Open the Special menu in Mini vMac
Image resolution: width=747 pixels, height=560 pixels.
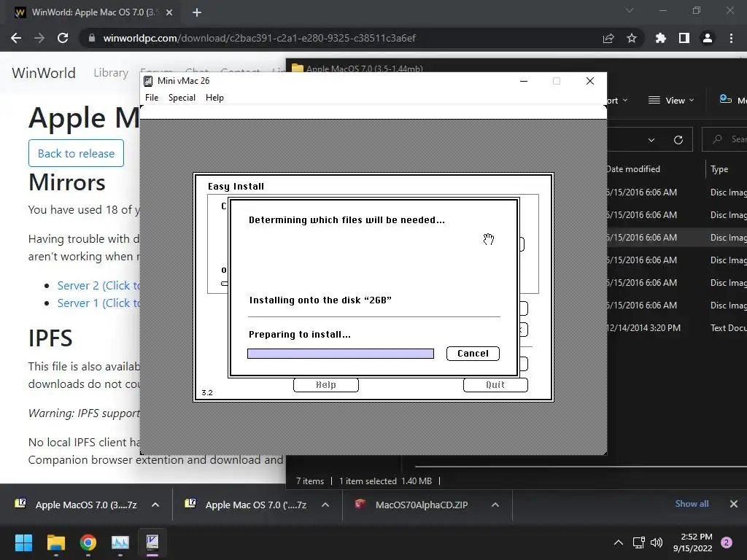(182, 98)
